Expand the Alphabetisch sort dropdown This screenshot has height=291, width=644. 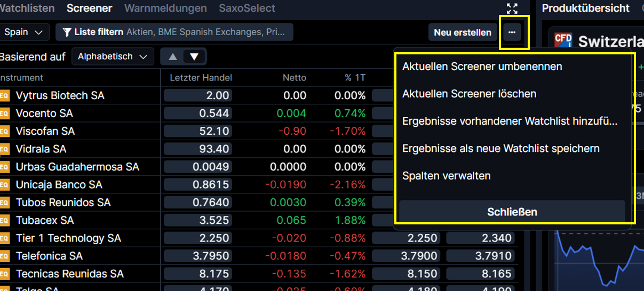point(112,56)
